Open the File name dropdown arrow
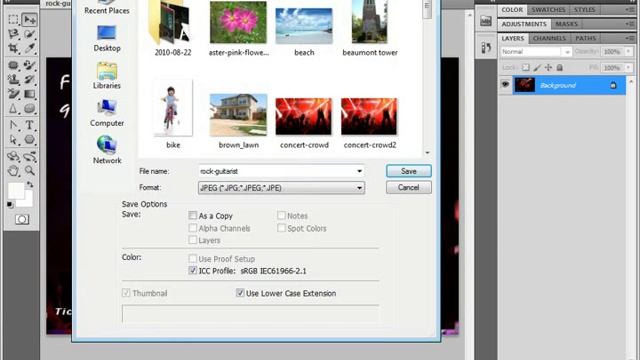Screen dimensions: 640x360 click(x=359, y=171)
